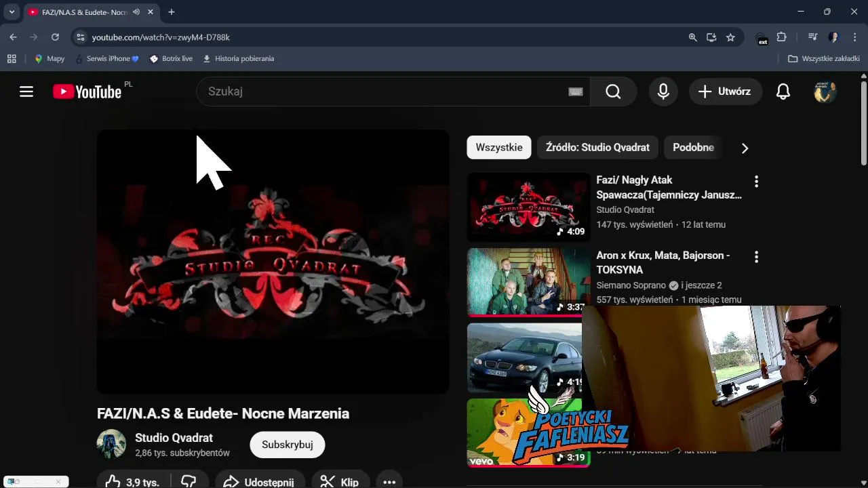Click the Klip scissors button

[x=340, y=482]
